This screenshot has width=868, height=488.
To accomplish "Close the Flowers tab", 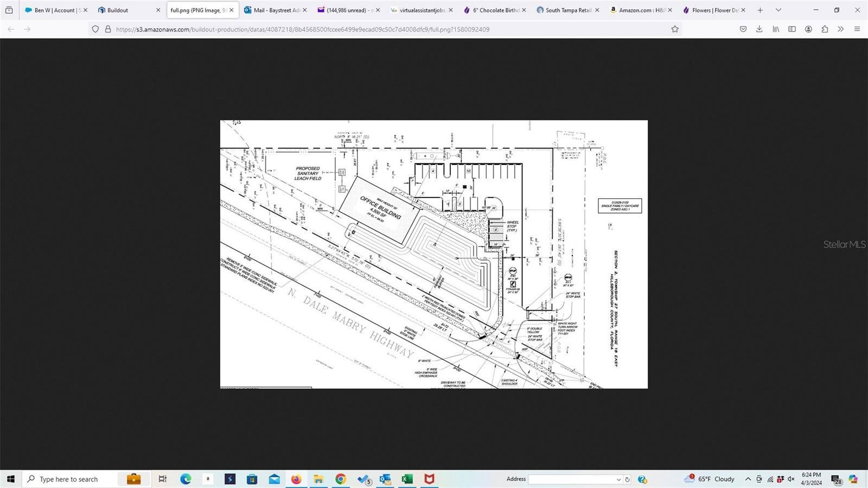I will 743,10.
